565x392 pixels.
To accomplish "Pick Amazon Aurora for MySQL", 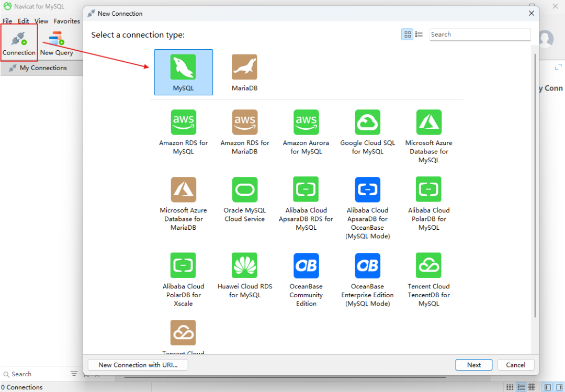I will tap(306, 132).
